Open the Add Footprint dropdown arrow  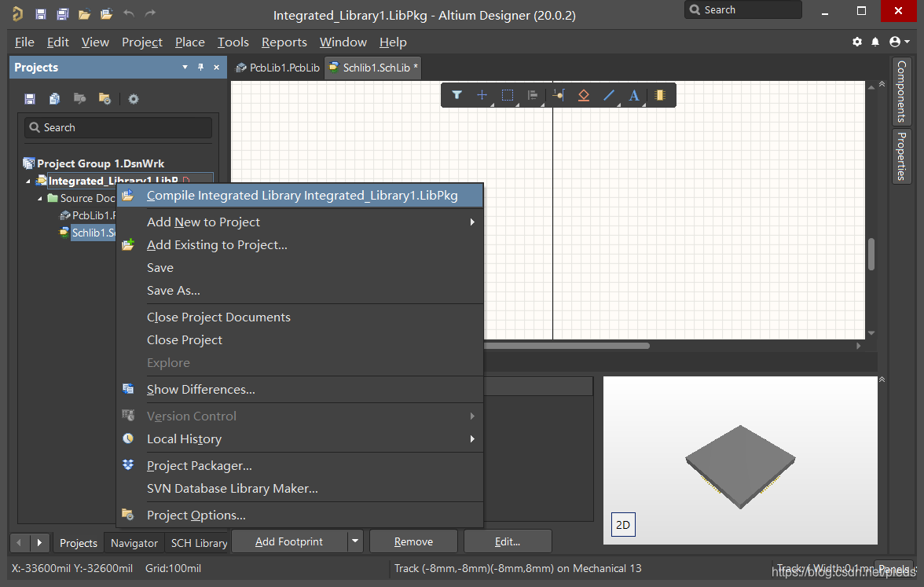pyautogui.click(x=356, y=541)
